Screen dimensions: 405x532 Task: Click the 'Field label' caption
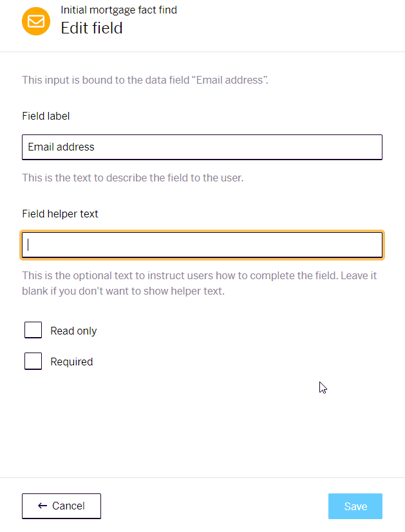[46, 116]
